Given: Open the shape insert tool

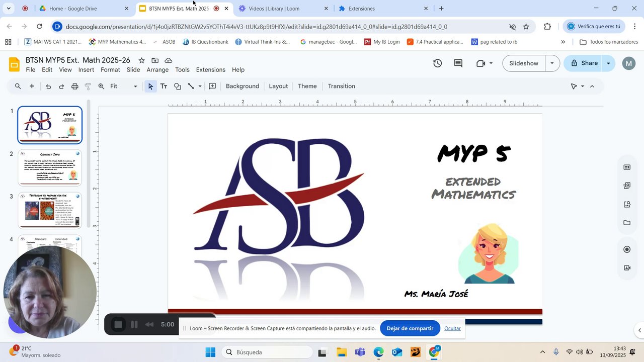Looking at the screenshot, I should click(x=177, y=86).
